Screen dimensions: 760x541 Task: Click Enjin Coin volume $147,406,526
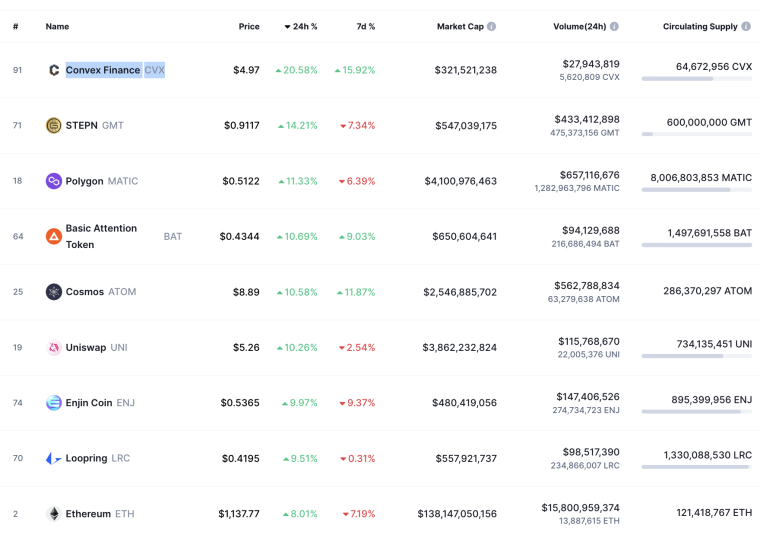[588, 397]
